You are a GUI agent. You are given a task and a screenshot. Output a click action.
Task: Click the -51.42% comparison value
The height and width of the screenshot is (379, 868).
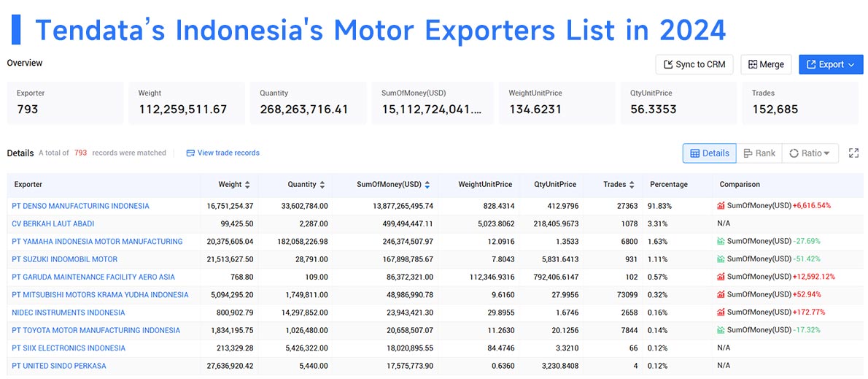(x=806, y=259)
